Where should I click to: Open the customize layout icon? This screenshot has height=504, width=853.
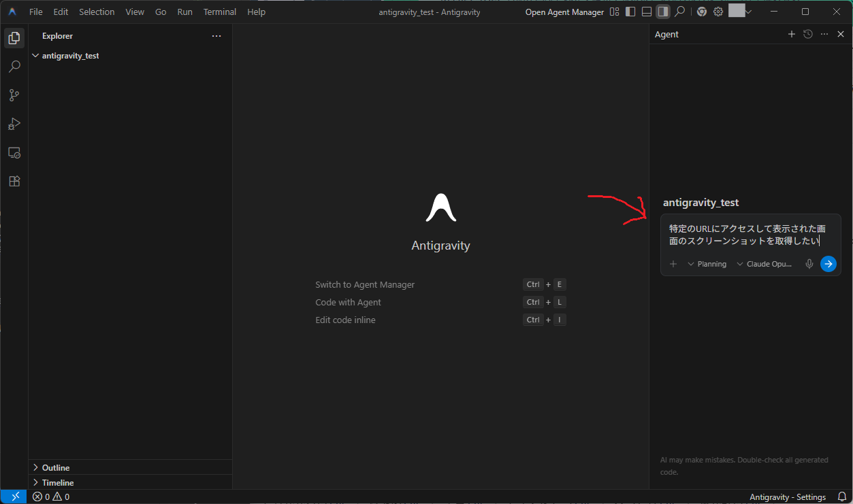(615, 12)
